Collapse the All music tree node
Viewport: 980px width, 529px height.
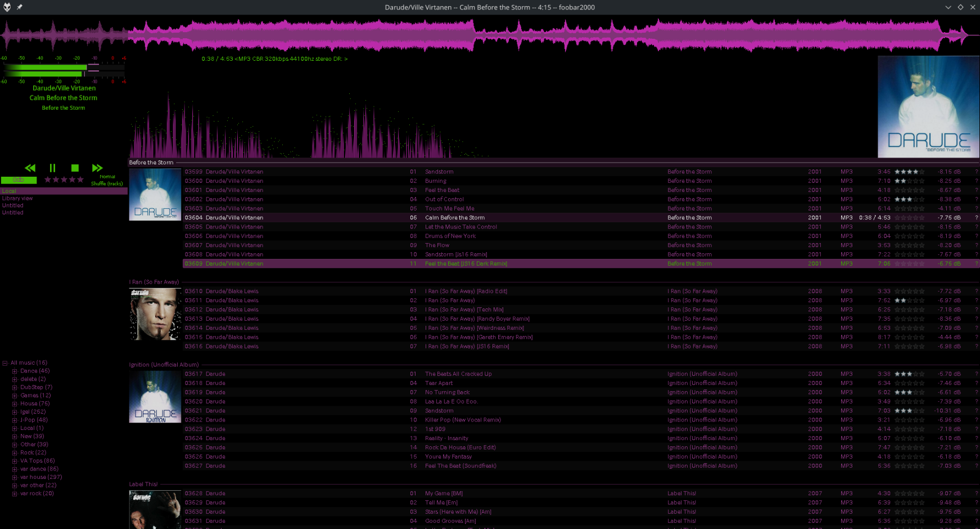point(5,363)
